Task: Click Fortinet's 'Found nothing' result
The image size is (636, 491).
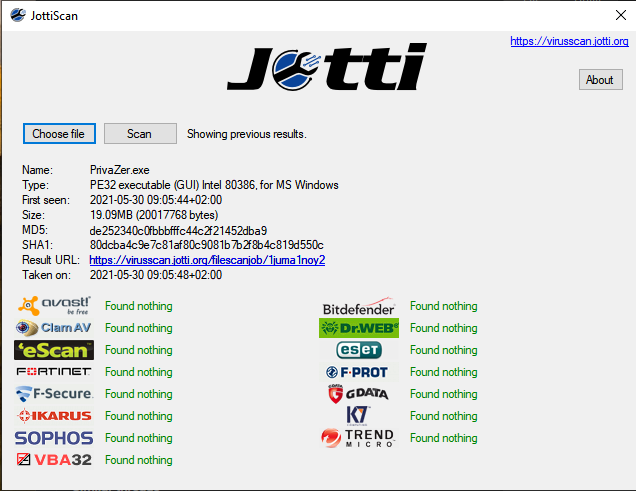Action: 139,372
